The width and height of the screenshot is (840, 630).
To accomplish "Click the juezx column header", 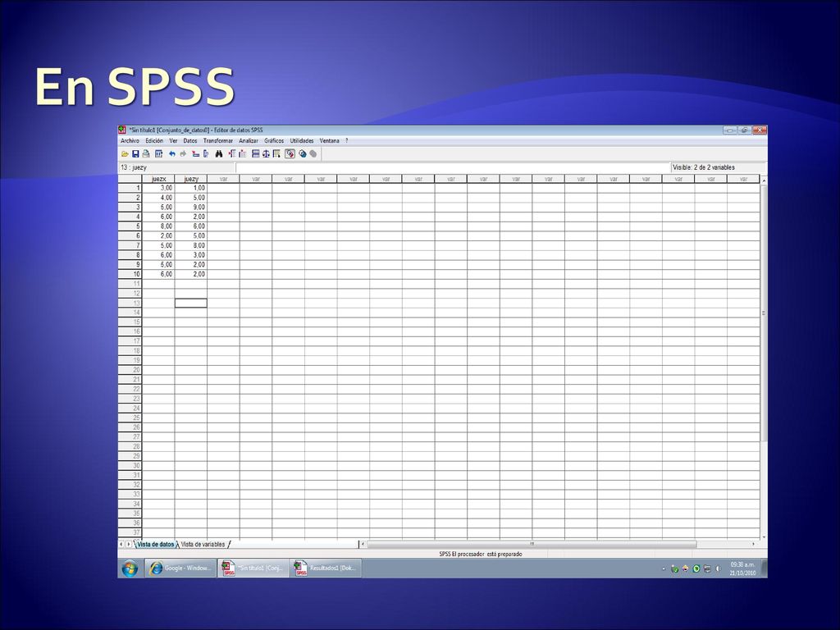I will [158, 179].
